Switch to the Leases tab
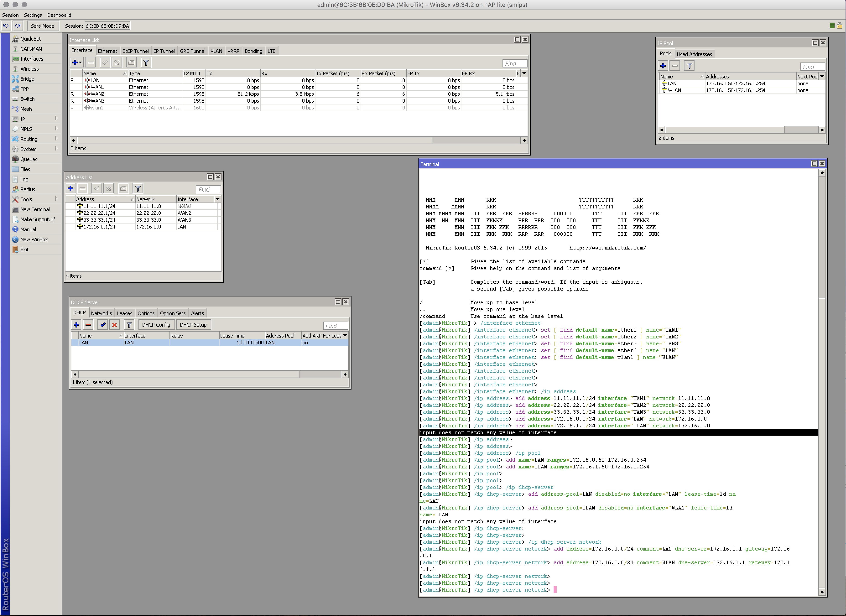846x616 pixels. coord(124,313)
